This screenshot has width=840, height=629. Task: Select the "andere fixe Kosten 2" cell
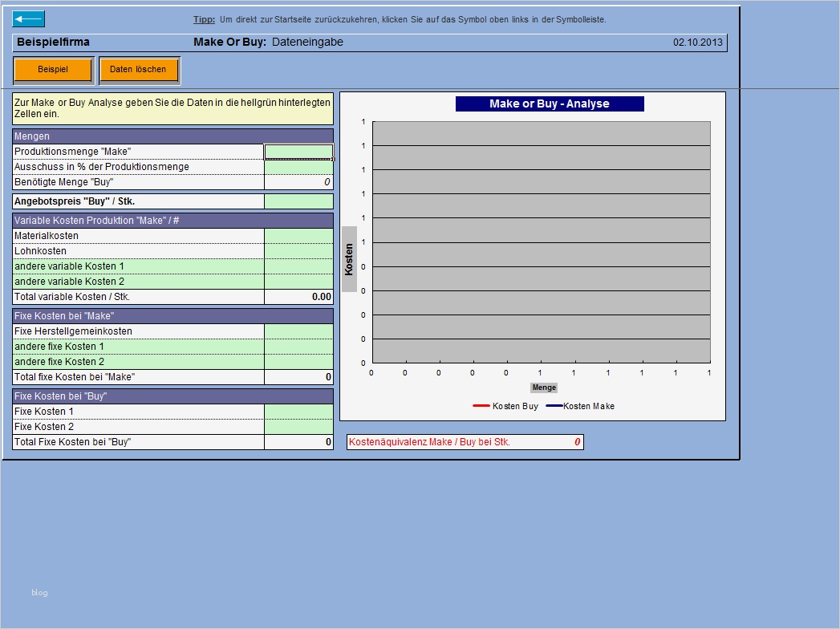(298, 361)
